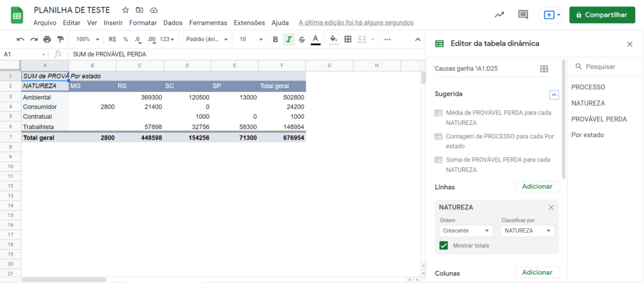Open the Arquivo menu

pos(45,23)
